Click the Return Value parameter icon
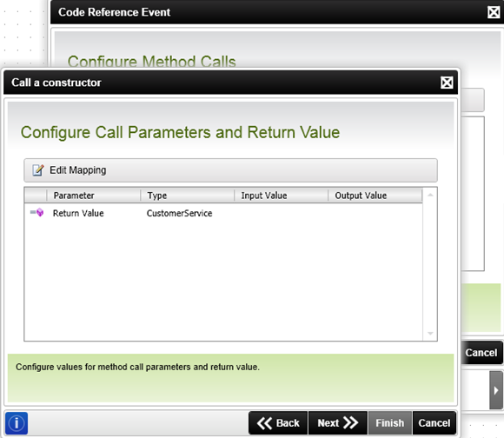The width and height of the screenshot is (504, 438). pyautogui.click(x=37, y=213)
